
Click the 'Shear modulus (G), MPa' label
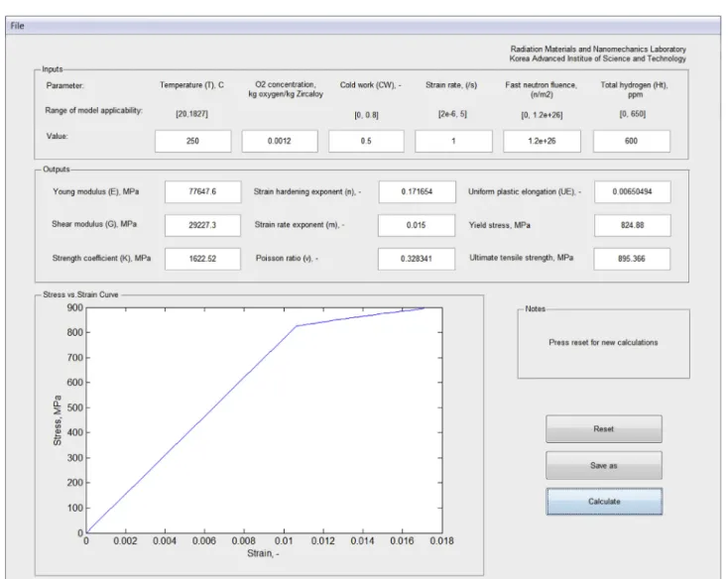click(x=94, y=224)
